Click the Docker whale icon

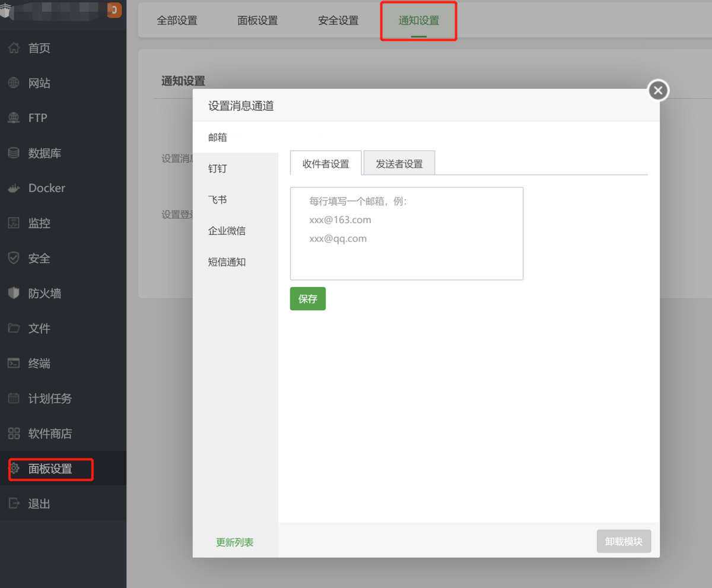pos(14,189)
